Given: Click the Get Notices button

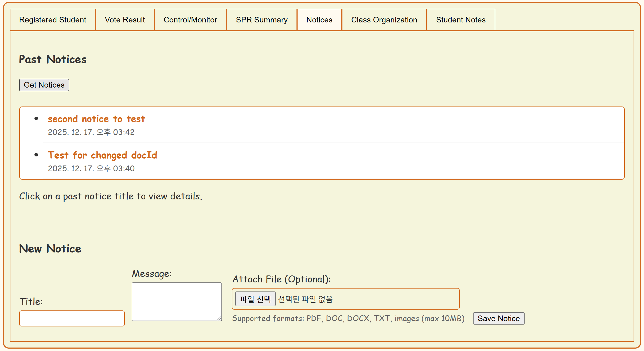Looking at the screenshot, I should tap(44, 85).
